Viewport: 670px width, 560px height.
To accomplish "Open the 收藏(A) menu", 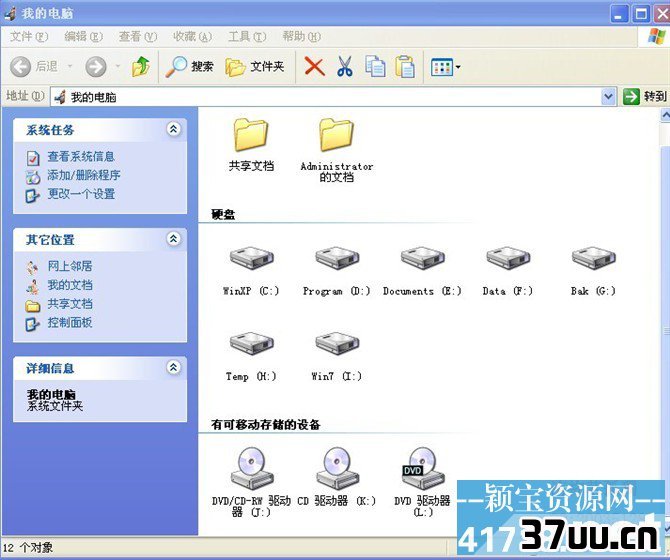I will (192, 37).
